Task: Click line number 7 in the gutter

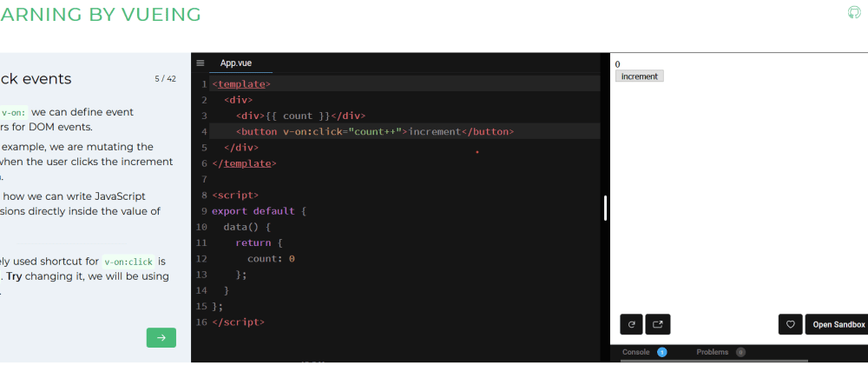Action: coord(204,179)
